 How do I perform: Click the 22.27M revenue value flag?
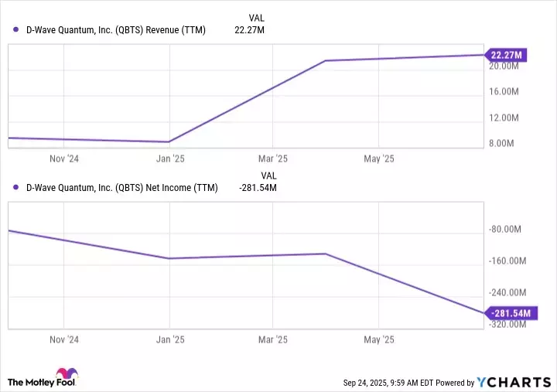pyautogui.click(x=507, y=55)
